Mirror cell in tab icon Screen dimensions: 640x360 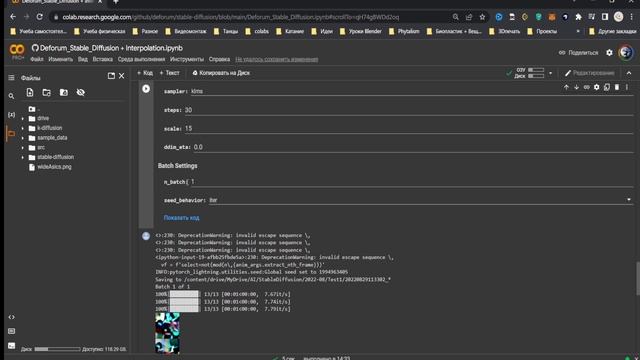point(607,87)
